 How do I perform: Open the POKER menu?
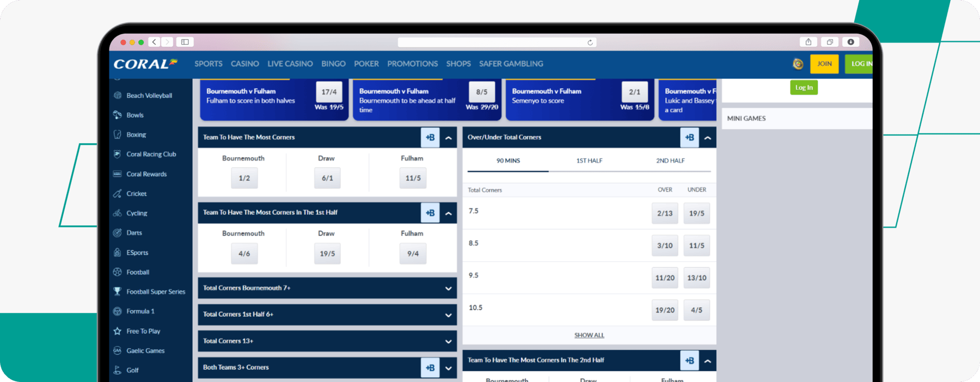coord(366,64)
